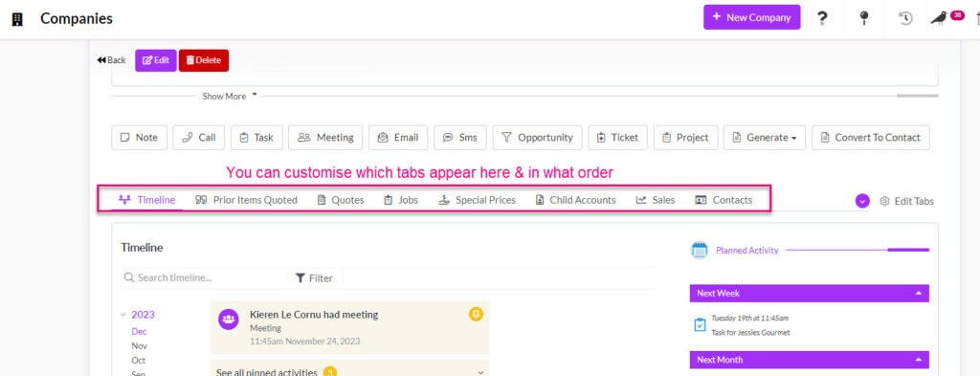Image resolution: width=980 pixels, height=376 pixels.
Task: Click the red Delete button
Action: point(204,60)
